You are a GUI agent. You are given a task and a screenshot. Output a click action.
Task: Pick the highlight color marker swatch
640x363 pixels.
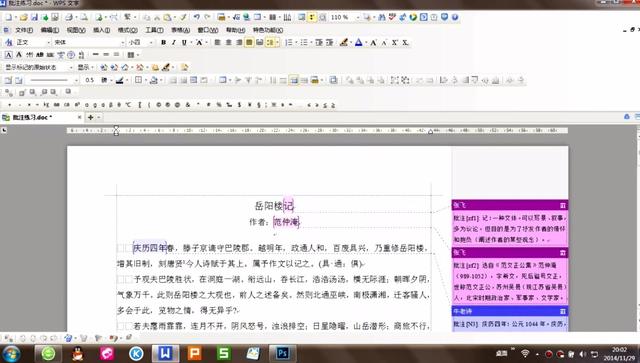pyautogui.click(x=344, y=42)
